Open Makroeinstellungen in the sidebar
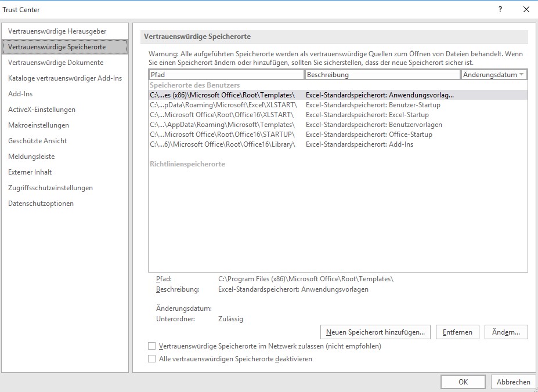This screenshot has height=392, width=538. 38,125
